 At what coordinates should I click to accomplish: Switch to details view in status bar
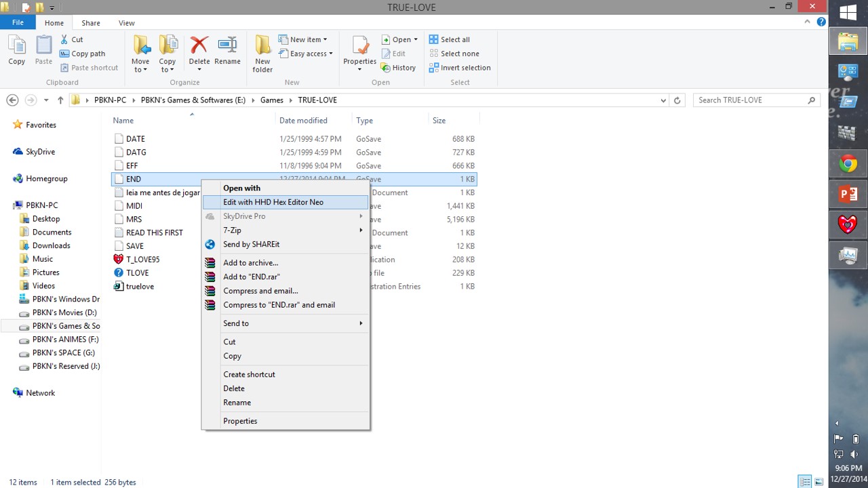click(805, 482)
